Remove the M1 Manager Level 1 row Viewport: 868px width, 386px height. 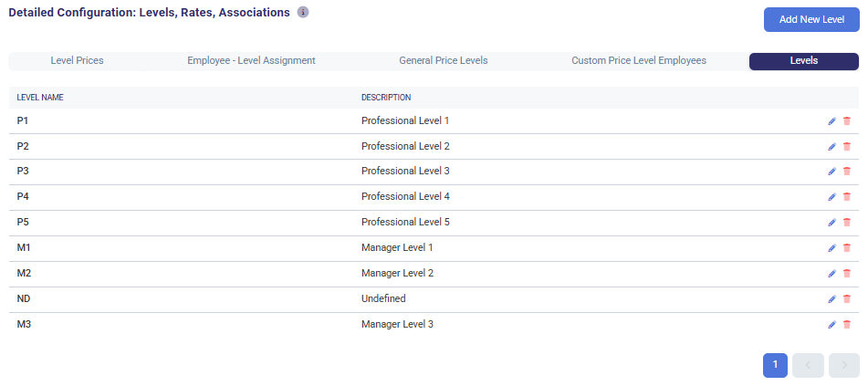pos(847,248)
